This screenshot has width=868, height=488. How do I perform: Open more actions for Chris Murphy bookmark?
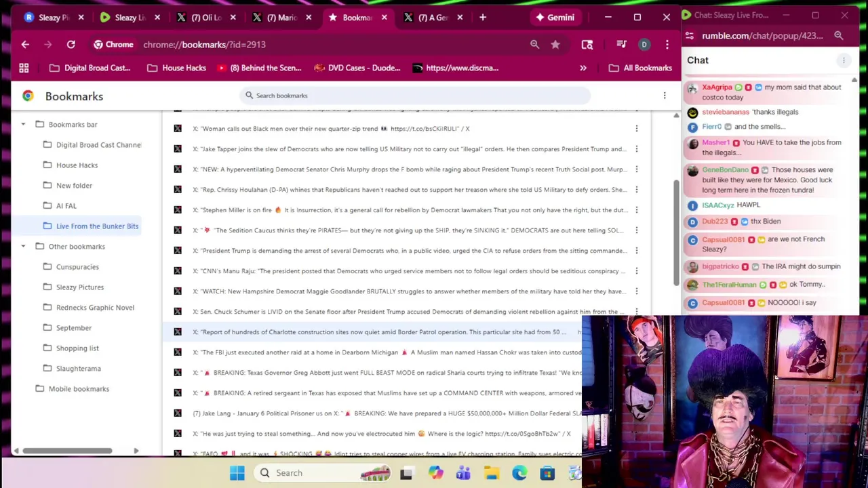(x=637, y=169)
